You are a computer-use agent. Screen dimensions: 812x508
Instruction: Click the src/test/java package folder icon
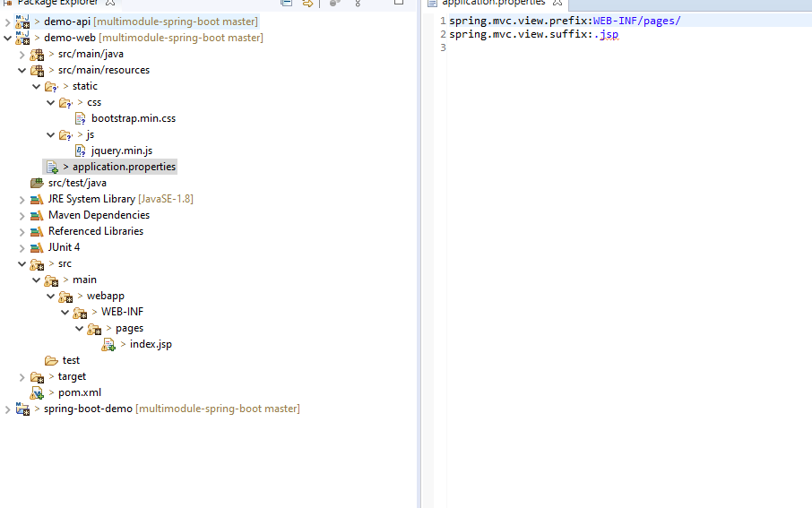[37, 183]
